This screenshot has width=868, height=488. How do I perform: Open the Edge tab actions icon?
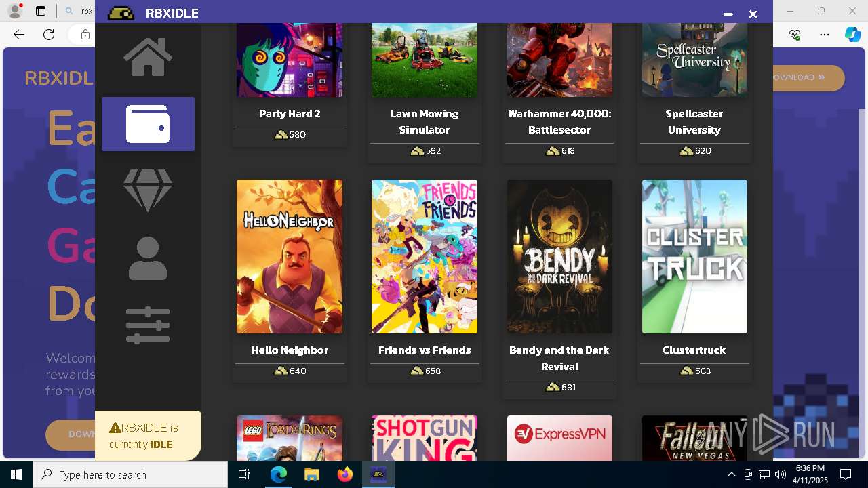(41, 11)
